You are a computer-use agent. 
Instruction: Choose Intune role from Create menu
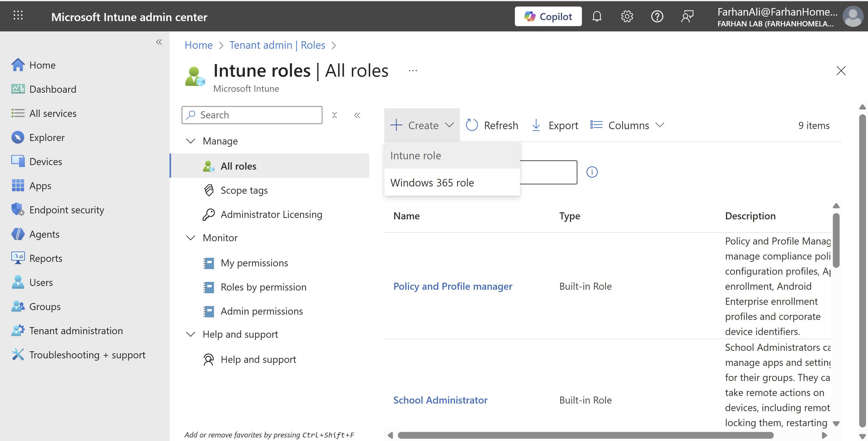coord(415,156)
